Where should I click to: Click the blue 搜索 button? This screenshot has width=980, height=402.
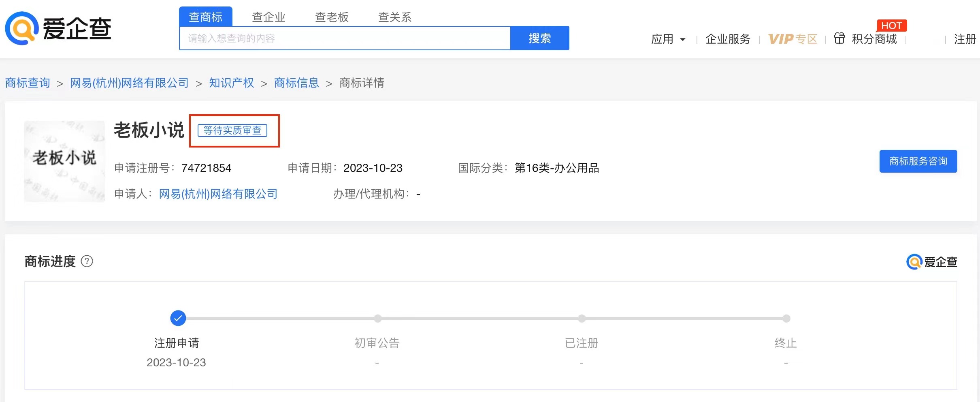[540, 38]
